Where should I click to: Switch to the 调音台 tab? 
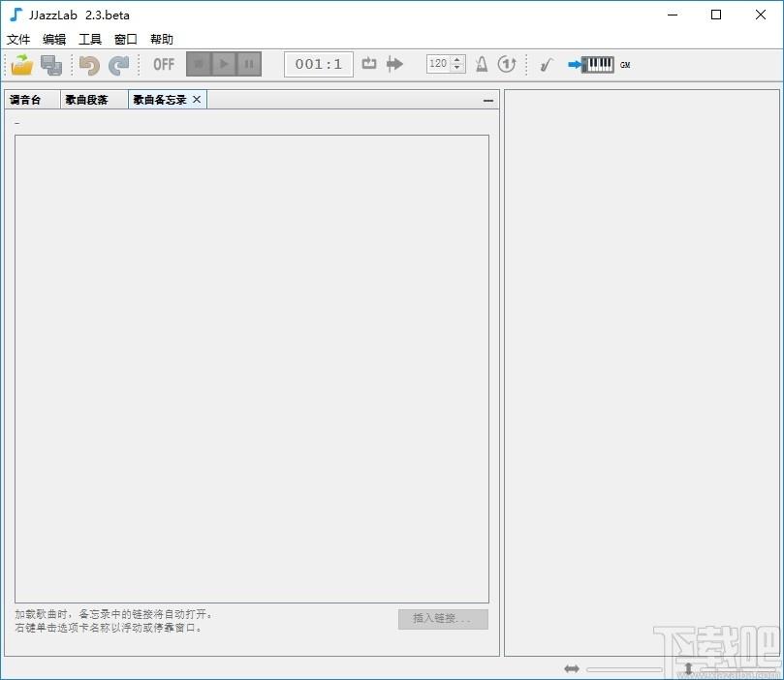(33, 100)
